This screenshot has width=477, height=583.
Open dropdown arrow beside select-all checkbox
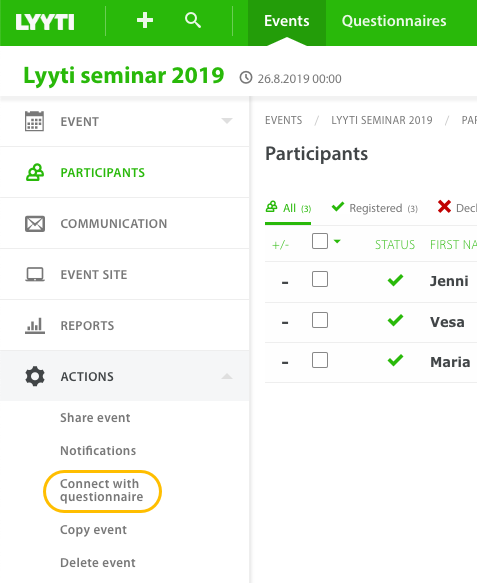click(337, 241)
